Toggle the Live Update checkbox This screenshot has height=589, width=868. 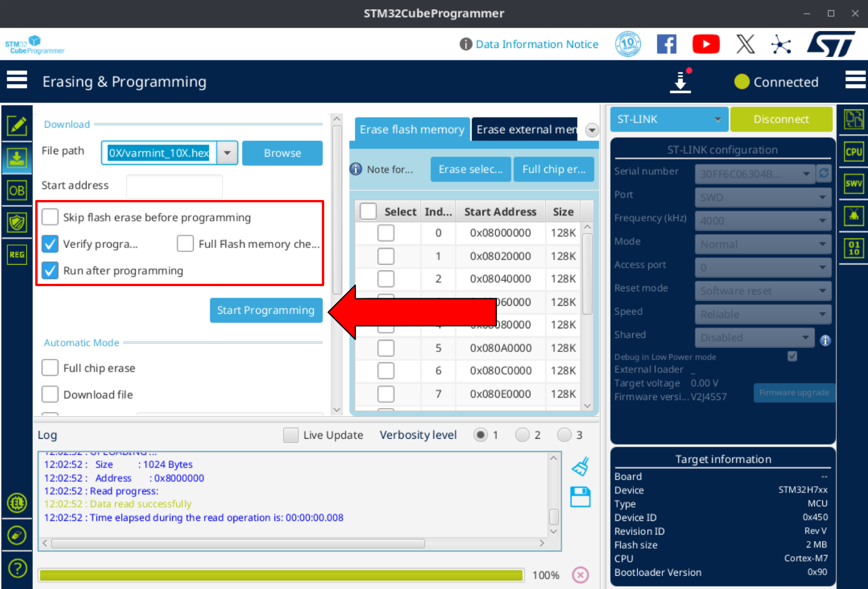tap(291, 435)
